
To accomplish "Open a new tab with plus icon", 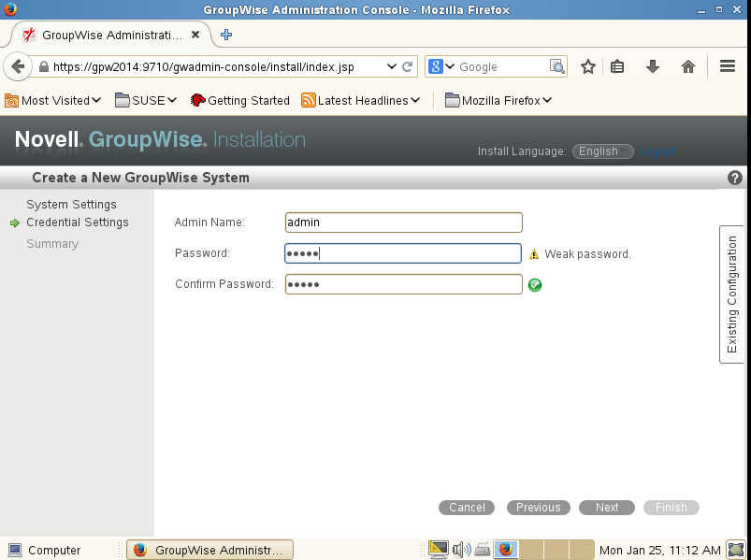I will tap(226, 35).
